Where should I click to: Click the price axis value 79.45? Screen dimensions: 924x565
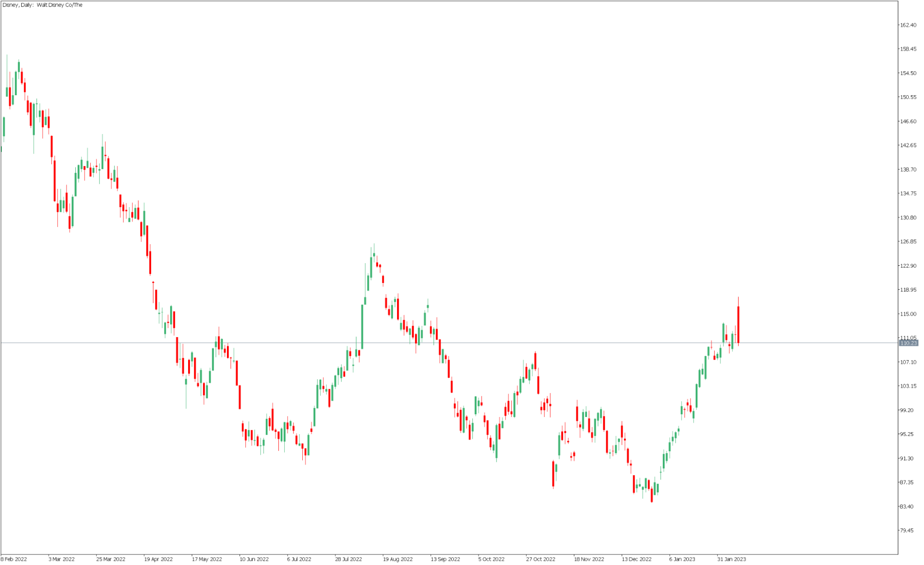tap(906, 531)
